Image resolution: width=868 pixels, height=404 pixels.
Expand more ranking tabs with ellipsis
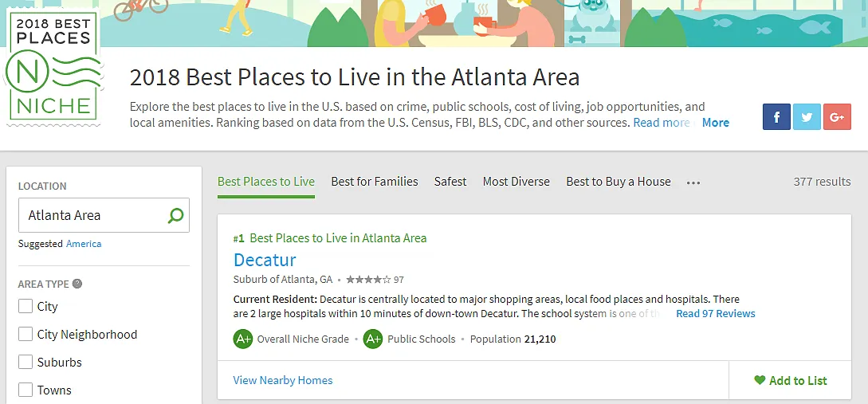pos(693,182)
